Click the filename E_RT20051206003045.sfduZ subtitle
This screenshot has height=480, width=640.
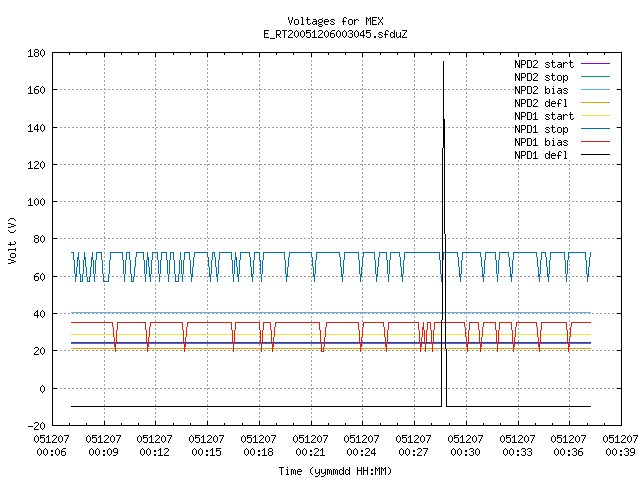point(335,34)
